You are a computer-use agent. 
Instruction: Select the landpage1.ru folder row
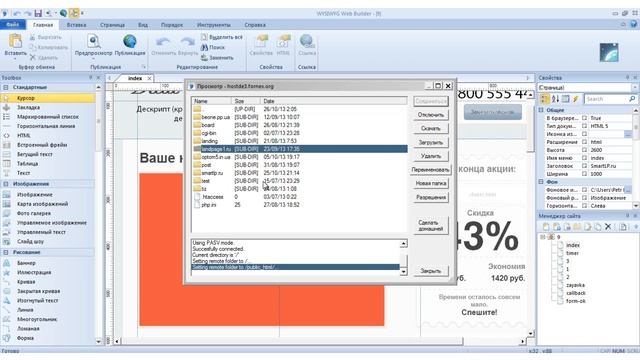[299, 149]
